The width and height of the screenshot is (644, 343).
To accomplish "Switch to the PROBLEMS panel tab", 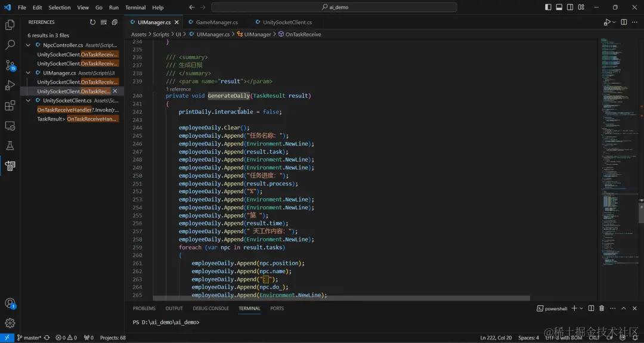I will (144, 308).
